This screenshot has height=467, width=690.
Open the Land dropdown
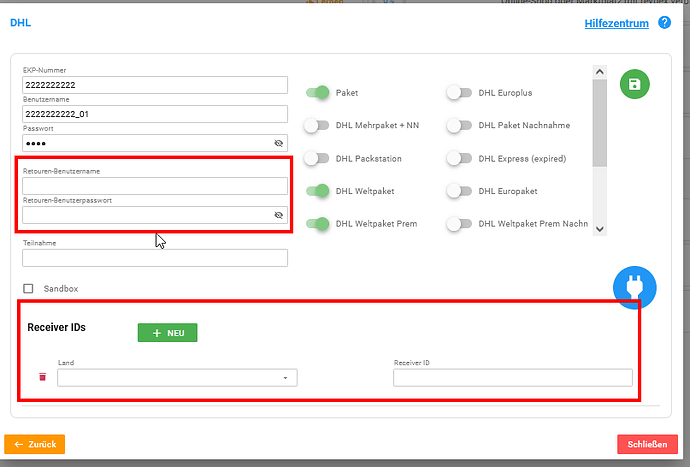click(177, 378)
